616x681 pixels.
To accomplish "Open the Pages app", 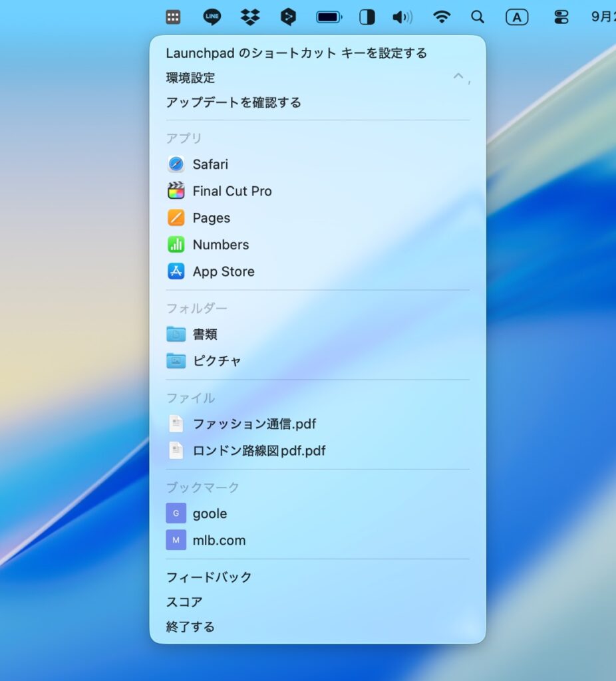I will click(211, 218).
